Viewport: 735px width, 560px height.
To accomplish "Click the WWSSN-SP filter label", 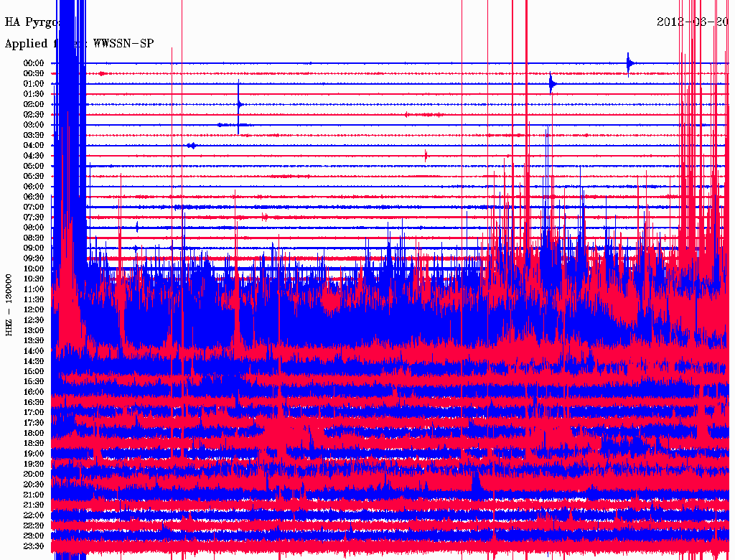I will coord(123,43).
